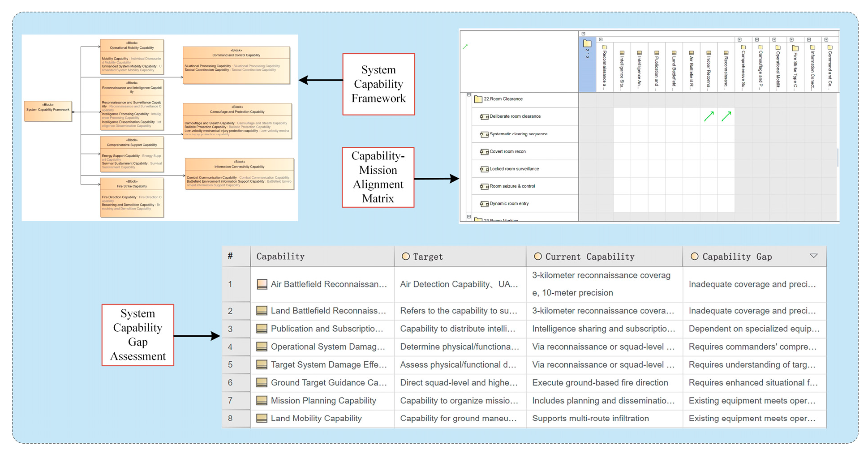Expand the Comprehensive Su column group
Screen dimensions: 868x454
point(739,40)
